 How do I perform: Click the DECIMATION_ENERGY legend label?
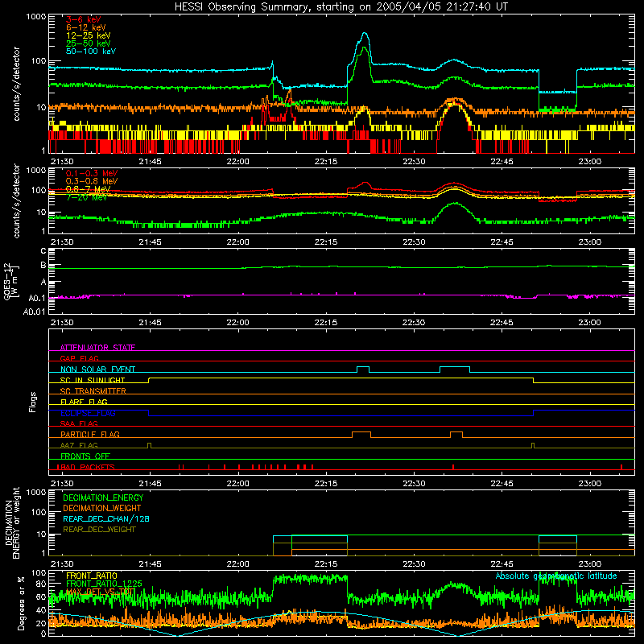(x=103, y=497)
